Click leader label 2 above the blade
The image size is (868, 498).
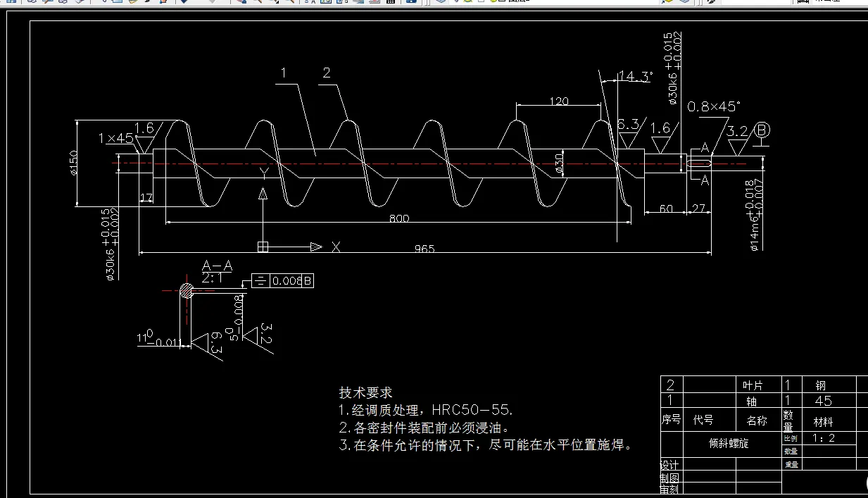(x=327, y=72)
